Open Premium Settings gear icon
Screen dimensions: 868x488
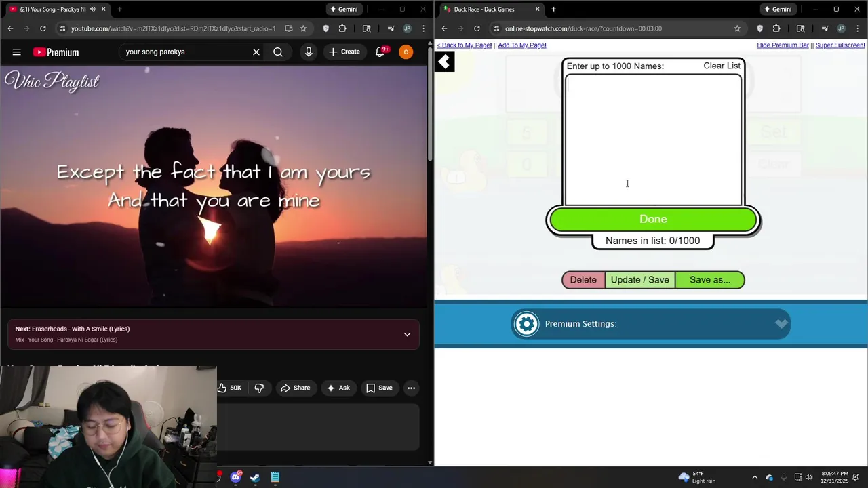(526, 324)
